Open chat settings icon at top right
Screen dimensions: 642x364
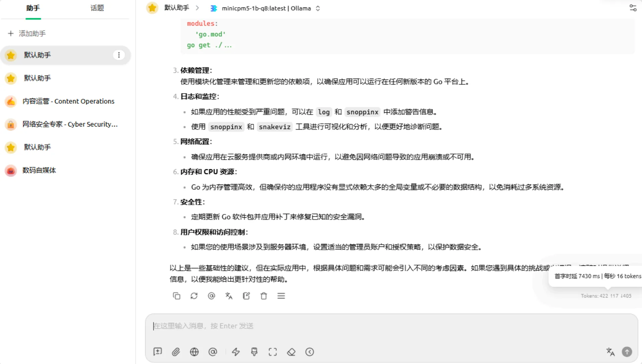(633, 8)
